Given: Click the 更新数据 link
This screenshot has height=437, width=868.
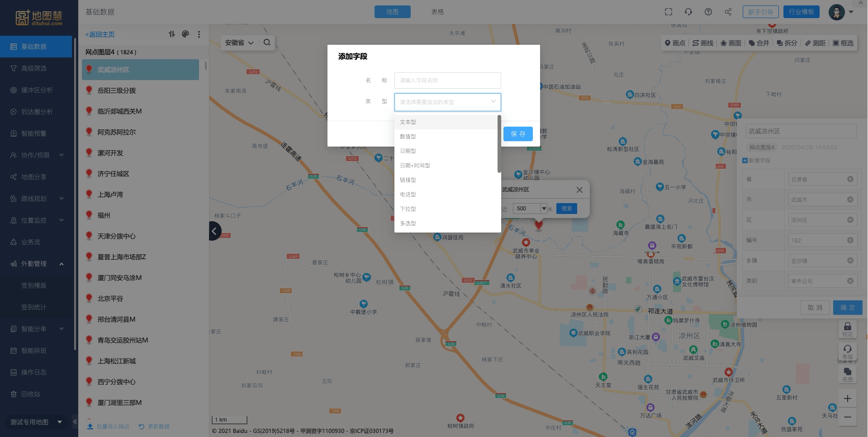Looking at the screenshot, I should (x=154, y=427).
